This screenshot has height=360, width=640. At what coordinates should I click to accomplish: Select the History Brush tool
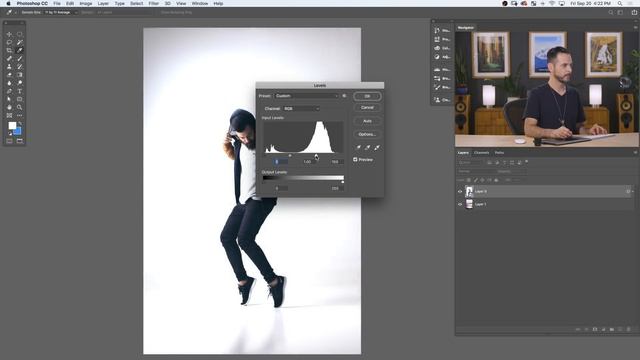(20, 67)
